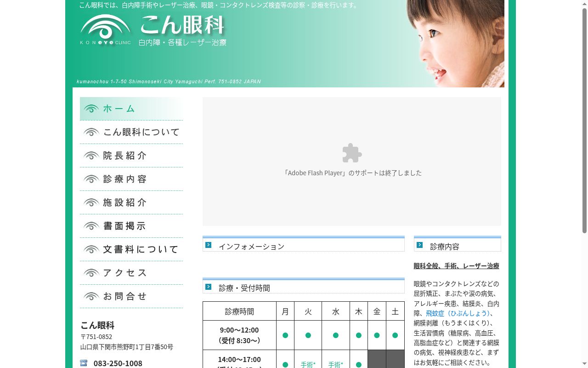
Task: Click the 9:00〜12:00 time cell
Action: click(x=239, y=335)
